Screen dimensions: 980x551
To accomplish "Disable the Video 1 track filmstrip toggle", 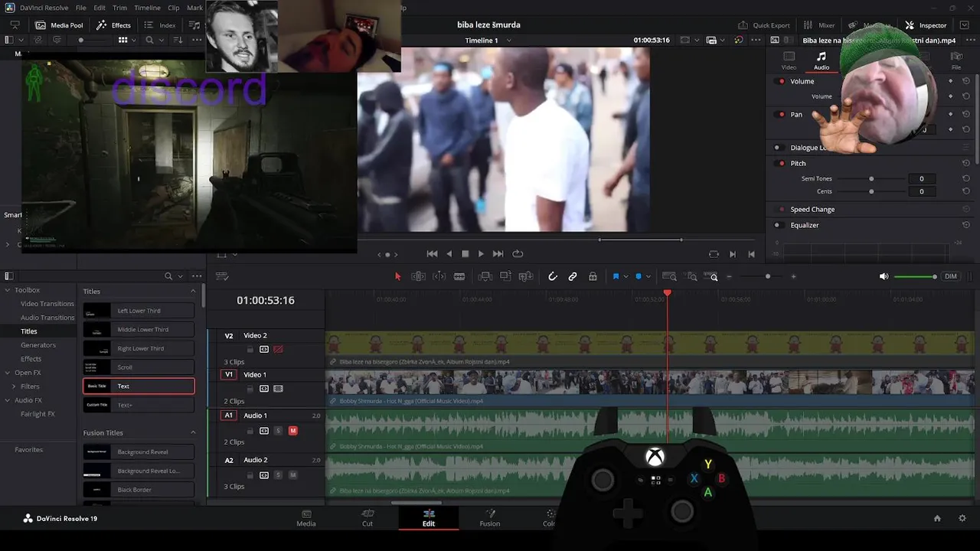I will point(278,389).
